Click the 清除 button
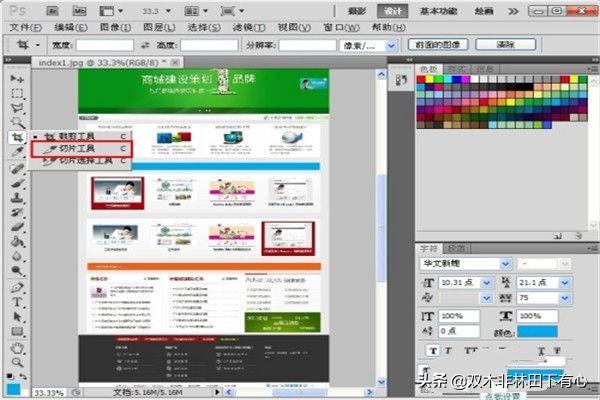 (505, 45)
